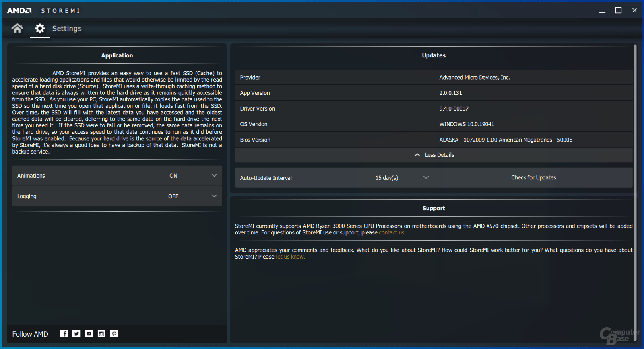The image size is (644, 349).
Task: Click the App Version value 2.0.0.131
Action: click(x=450, y=93)
